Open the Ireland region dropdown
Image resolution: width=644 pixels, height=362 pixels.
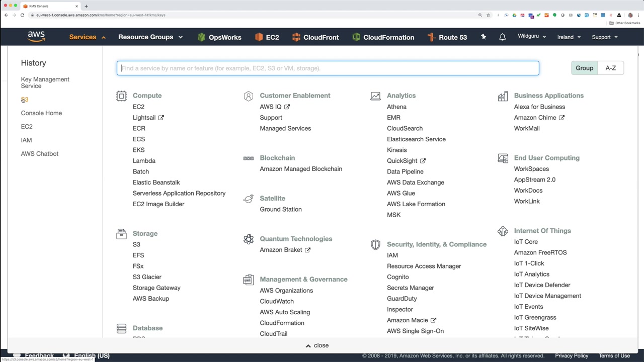[569, 37]
